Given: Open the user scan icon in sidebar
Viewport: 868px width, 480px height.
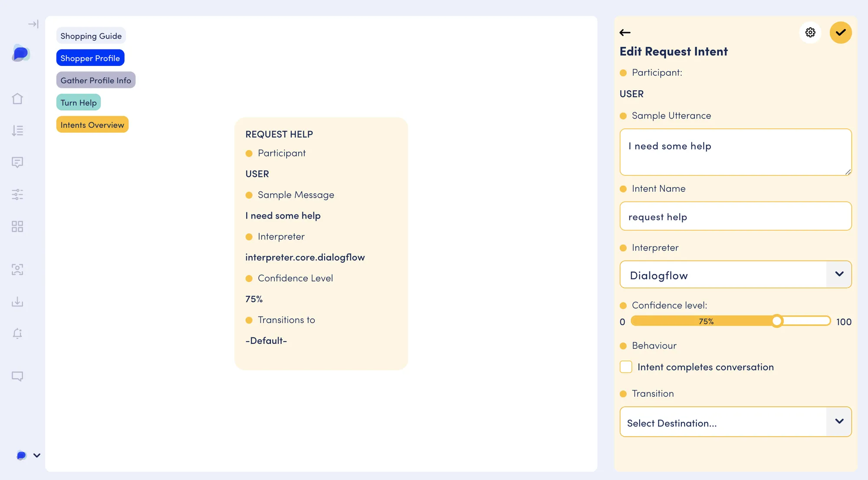Looking at the screenshot, I should coord(17,269).
